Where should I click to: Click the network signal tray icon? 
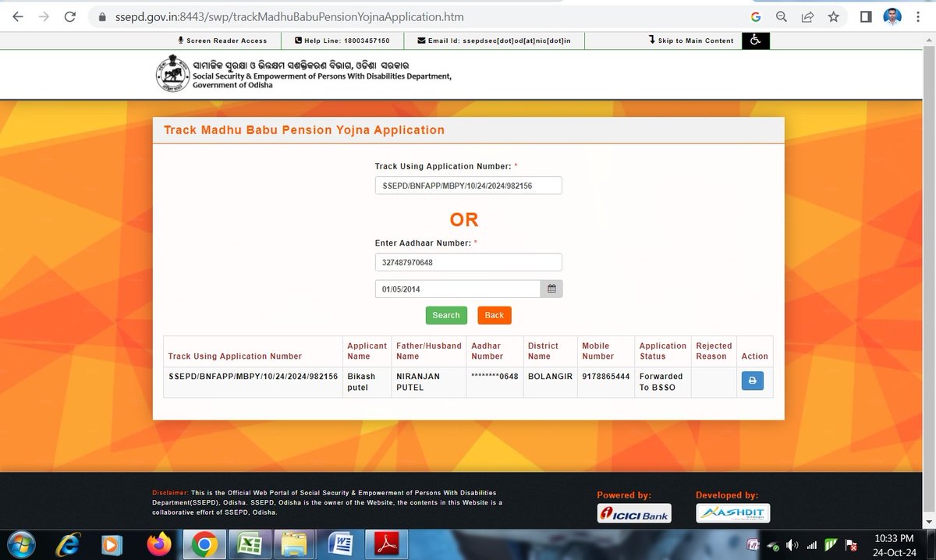[812, 545]
